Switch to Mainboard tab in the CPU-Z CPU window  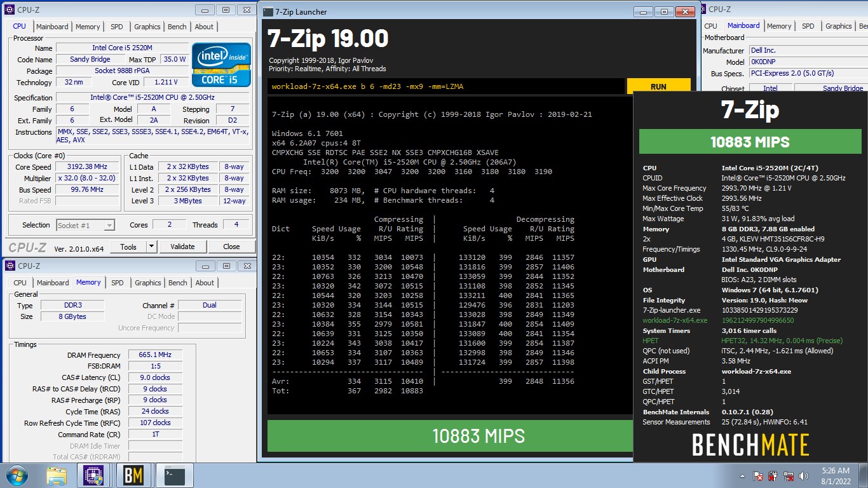coord(52,27)
